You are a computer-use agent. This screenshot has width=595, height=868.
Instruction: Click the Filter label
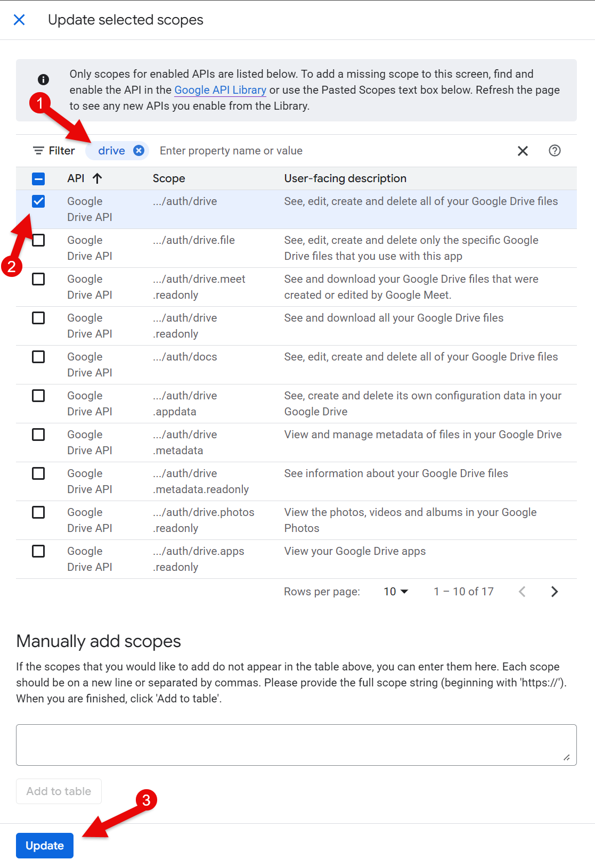62,151
